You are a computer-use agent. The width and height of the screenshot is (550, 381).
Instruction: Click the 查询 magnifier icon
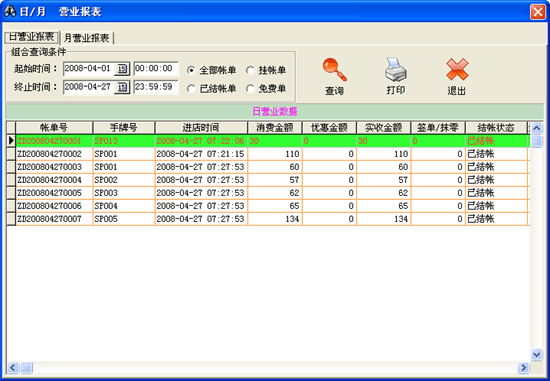335,70
